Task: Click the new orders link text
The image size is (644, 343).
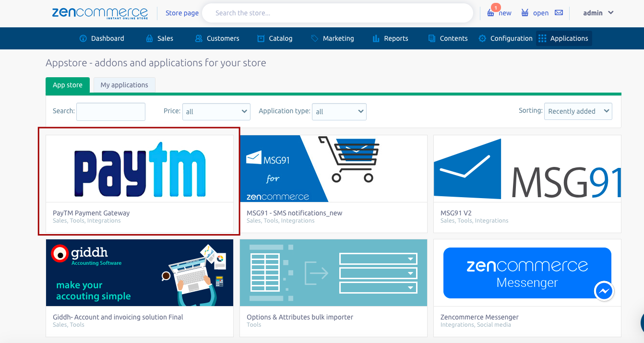Action: pyautogui.click(x=505, y=13)
